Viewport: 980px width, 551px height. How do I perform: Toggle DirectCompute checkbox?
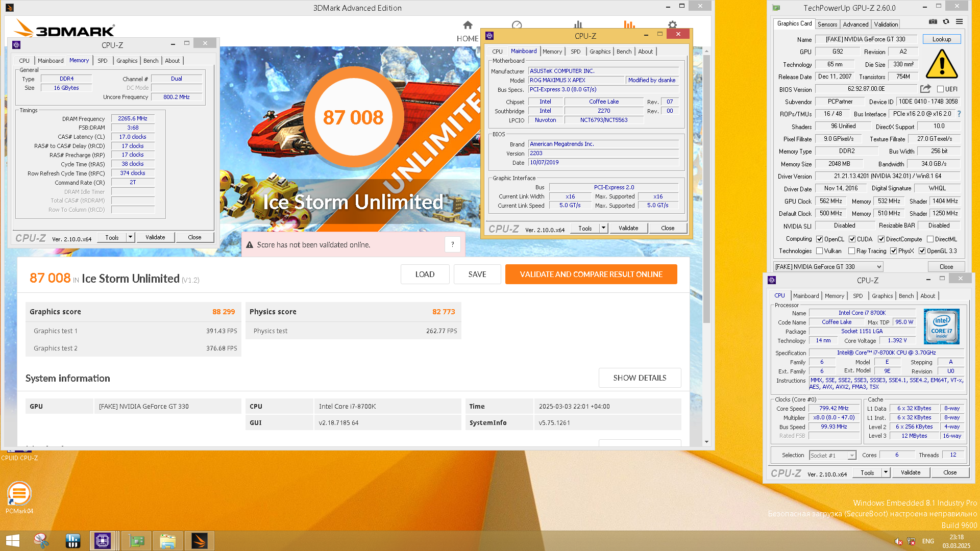click(881, 239)
